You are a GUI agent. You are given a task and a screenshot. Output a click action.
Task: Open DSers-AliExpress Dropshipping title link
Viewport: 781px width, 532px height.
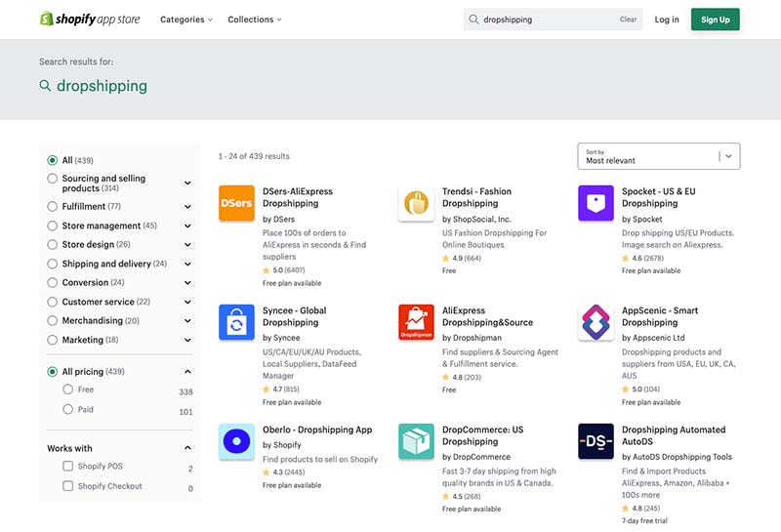coord(298,197)
